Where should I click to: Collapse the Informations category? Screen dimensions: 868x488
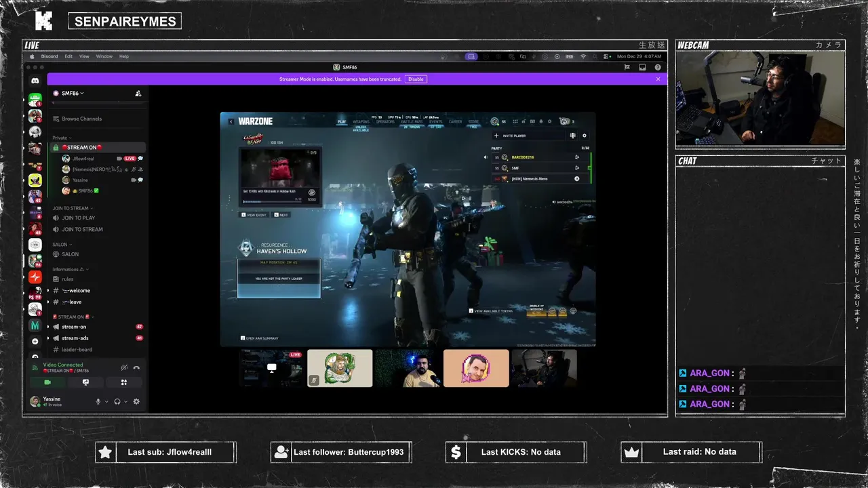pos(70,269)
